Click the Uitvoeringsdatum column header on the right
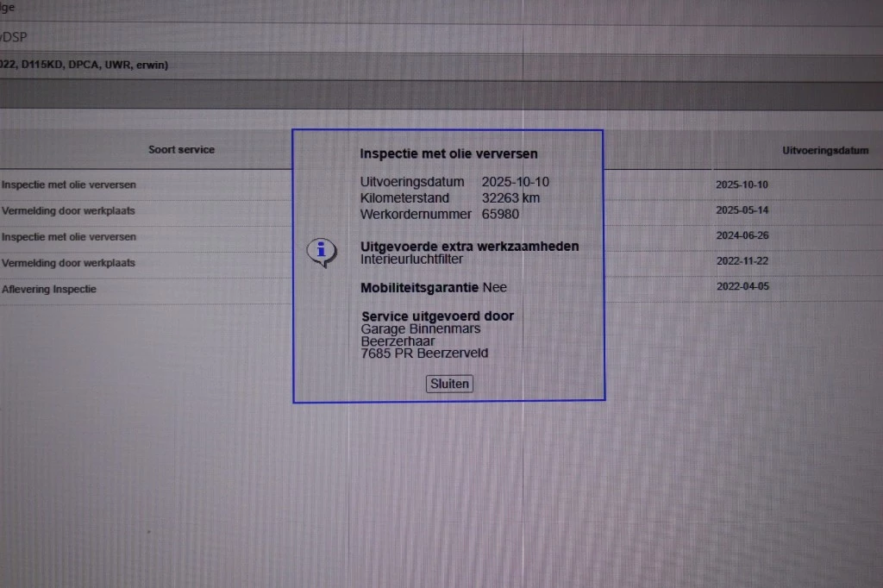This screenshot has width=883, height=588. click(825, 151)
